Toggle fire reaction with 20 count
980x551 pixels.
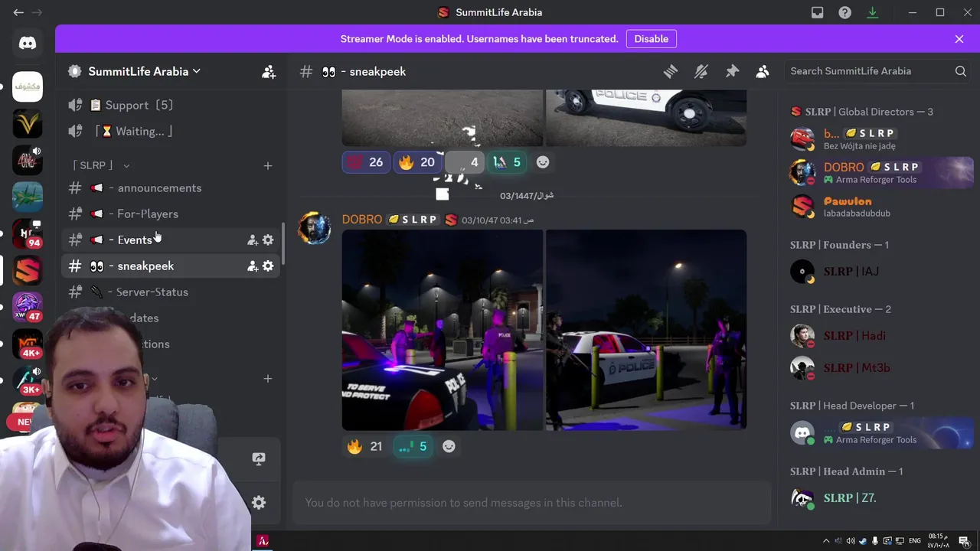point(417,162)
